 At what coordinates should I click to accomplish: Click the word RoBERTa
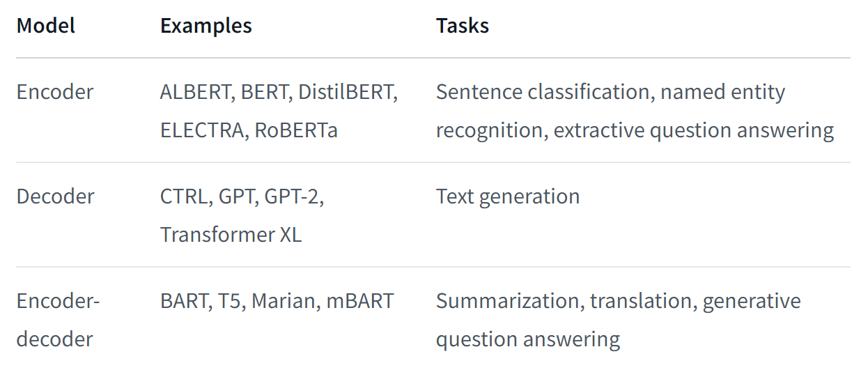pos(296,130)
